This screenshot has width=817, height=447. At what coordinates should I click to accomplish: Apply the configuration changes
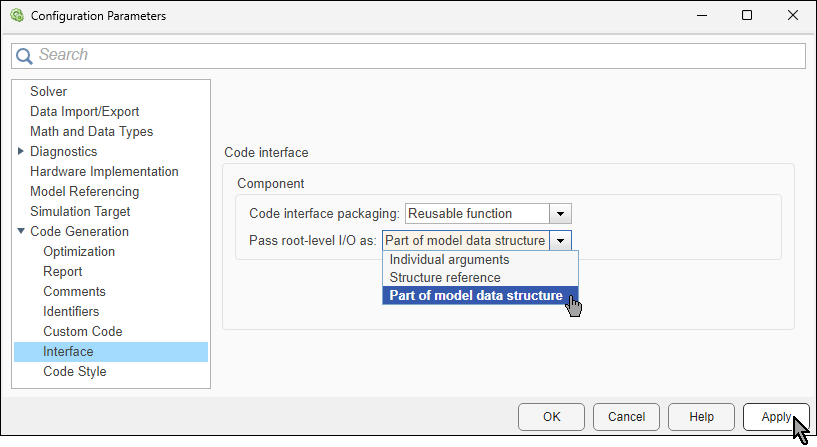tap(776, 417)
